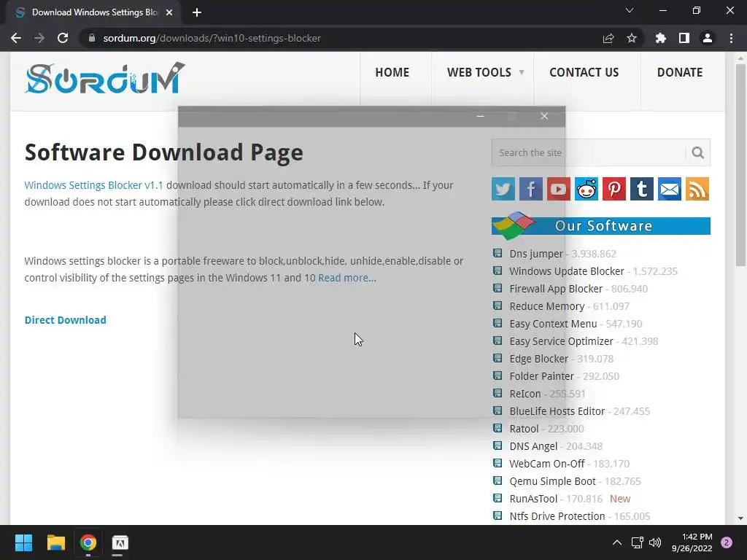Click the Read more... link
The image size is (747, 560).
click(347, 278)
